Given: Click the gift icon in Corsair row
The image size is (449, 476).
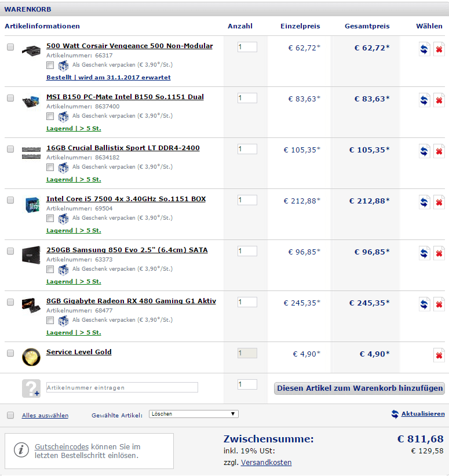Looking at the screenshot, I should tap(63, 66).
